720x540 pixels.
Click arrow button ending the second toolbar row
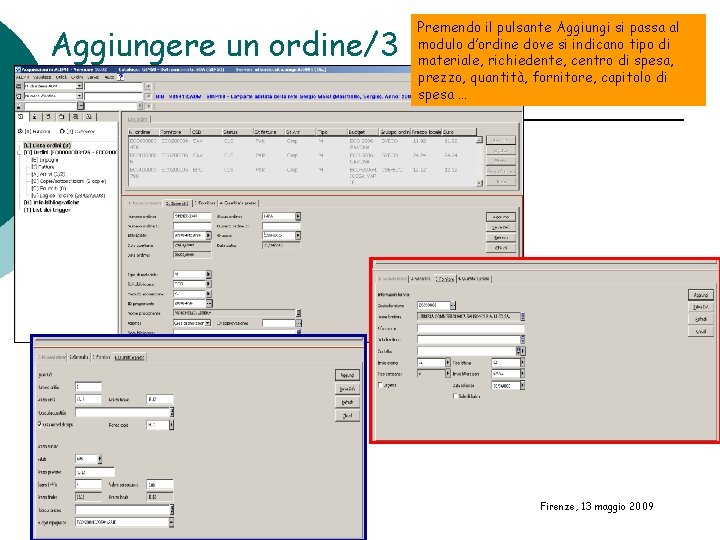point(148,96)
